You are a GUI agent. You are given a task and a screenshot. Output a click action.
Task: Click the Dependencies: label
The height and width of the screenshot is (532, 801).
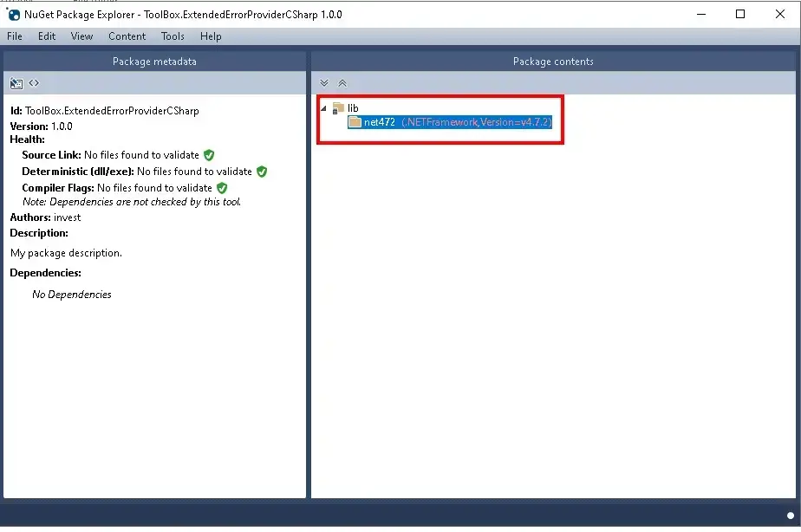coord(45,273)
